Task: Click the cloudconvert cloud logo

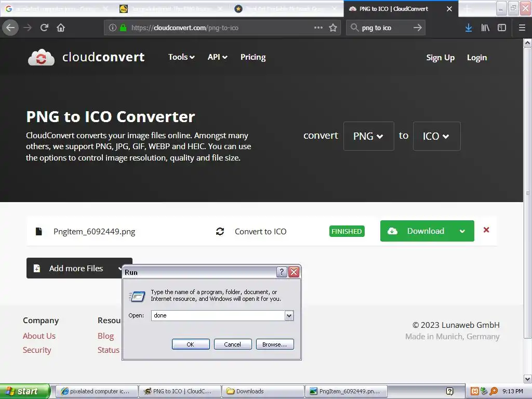Action: [41, 57]
